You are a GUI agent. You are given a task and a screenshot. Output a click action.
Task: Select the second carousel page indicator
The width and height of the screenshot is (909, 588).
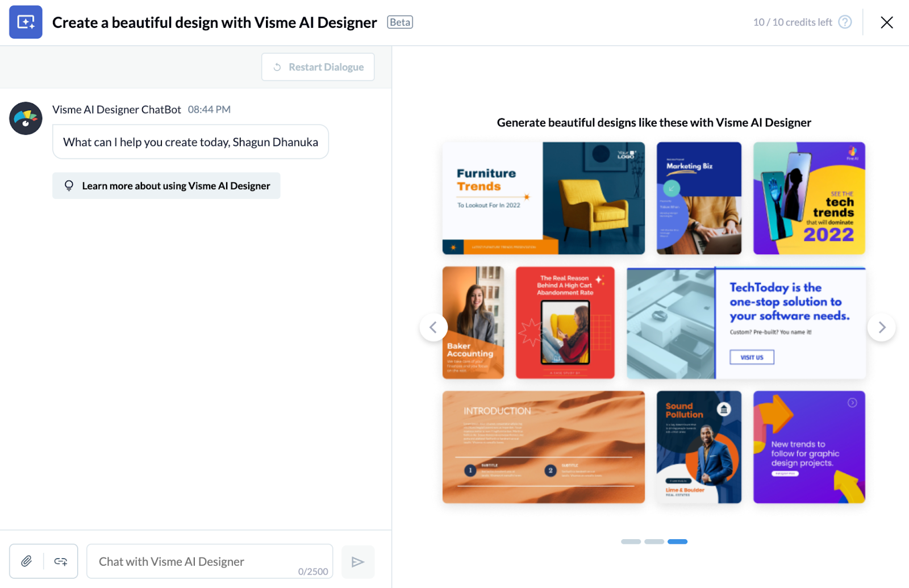[x=654, y=541]
